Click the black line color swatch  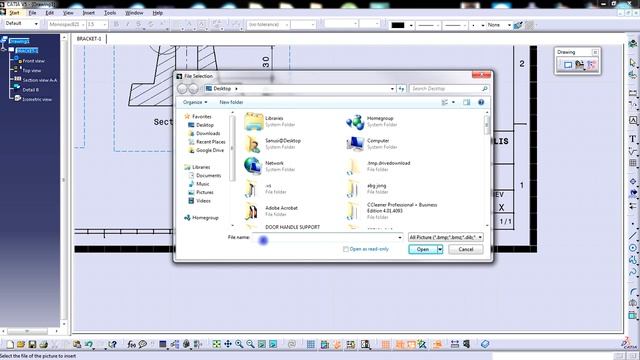pos(398,25)
